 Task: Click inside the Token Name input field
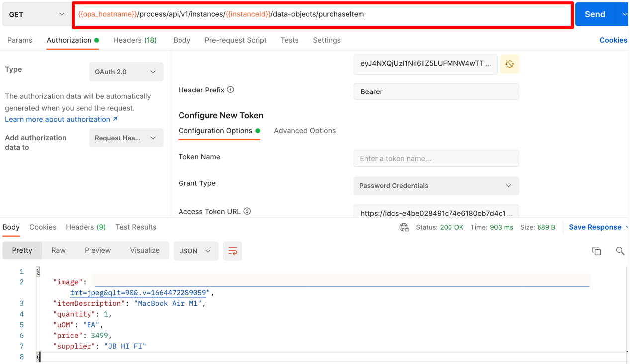tap(436, 158)
